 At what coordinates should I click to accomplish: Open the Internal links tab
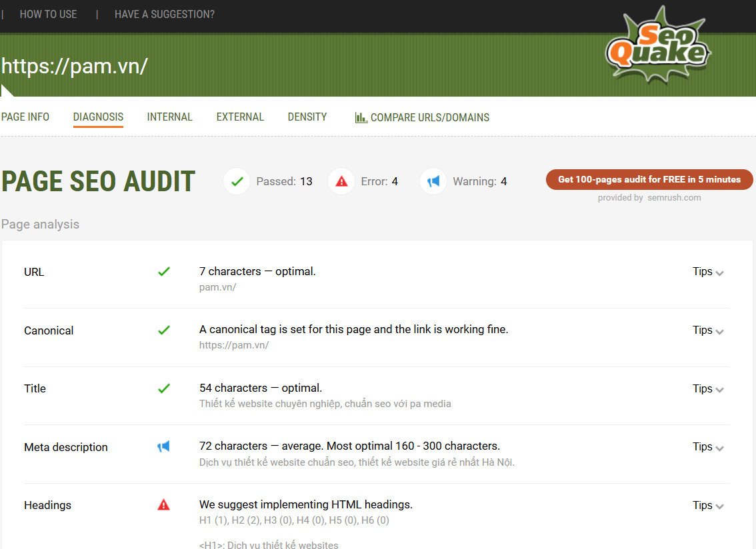[x=169, y=117]
